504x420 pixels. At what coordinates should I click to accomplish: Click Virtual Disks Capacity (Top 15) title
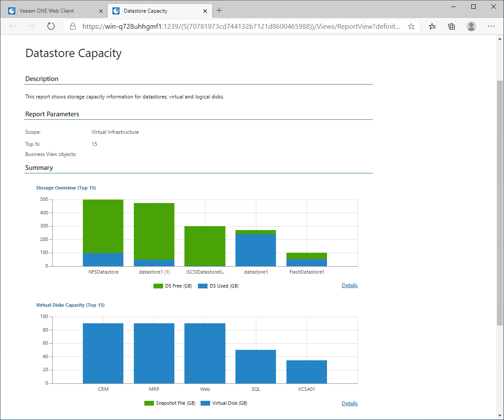coord(70,305)
